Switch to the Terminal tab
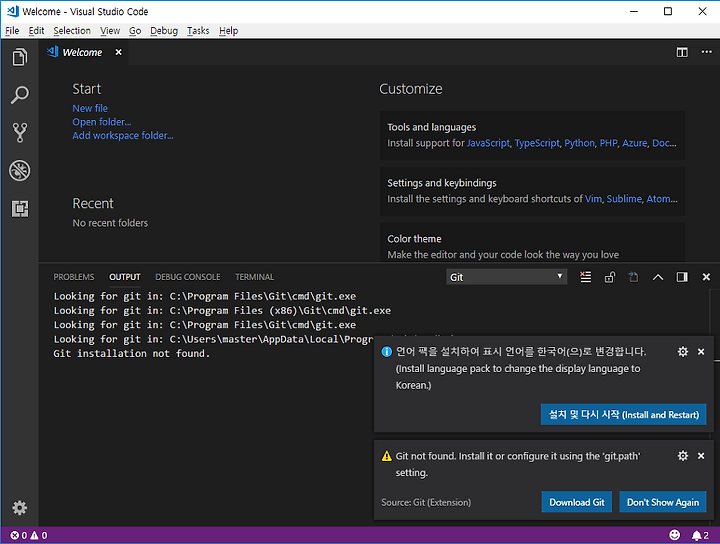 click(254, 277)
